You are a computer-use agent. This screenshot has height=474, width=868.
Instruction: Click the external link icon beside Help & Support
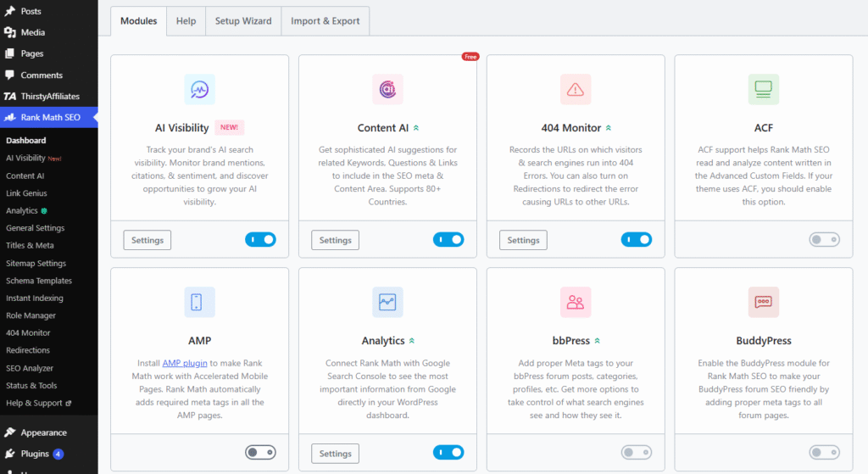click(x=69, y=403)
